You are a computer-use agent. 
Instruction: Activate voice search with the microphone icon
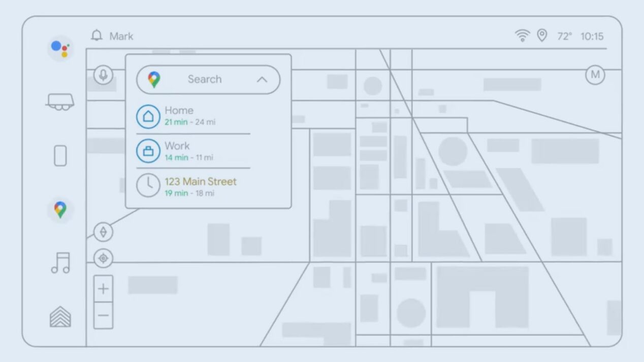[103, 74]
